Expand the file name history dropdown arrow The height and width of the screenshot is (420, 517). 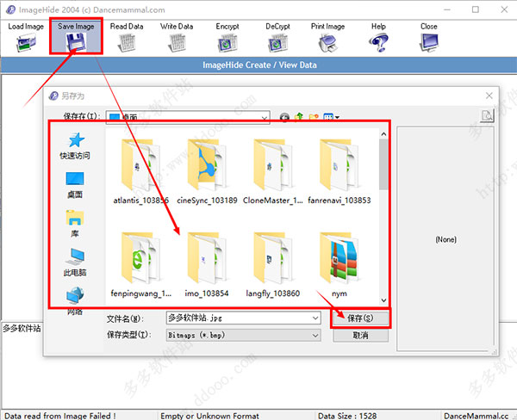[315, 318]
